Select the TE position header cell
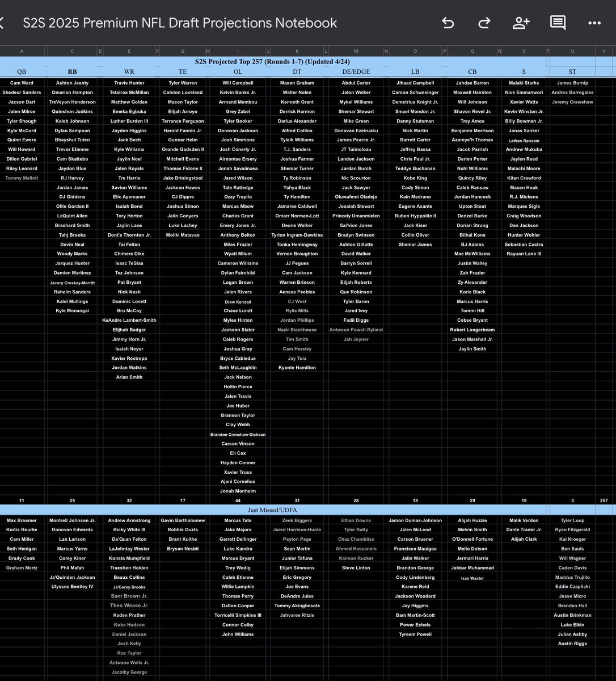 [183, 72]
